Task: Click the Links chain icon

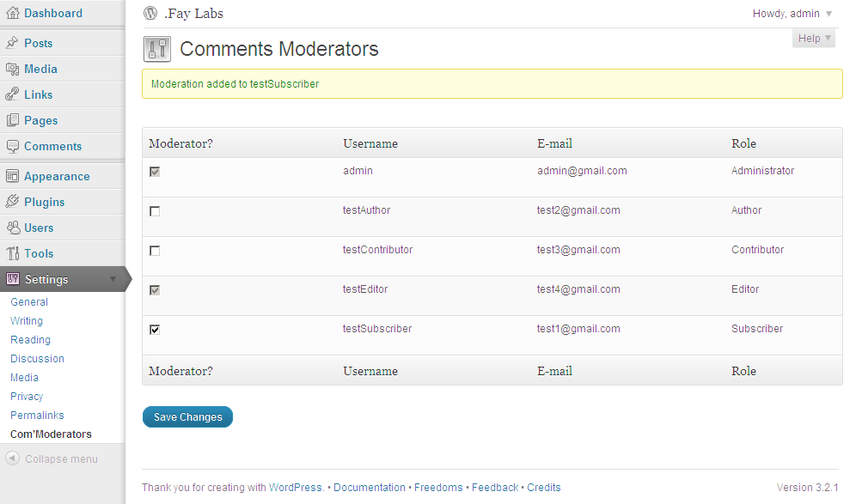Action: 13,94
